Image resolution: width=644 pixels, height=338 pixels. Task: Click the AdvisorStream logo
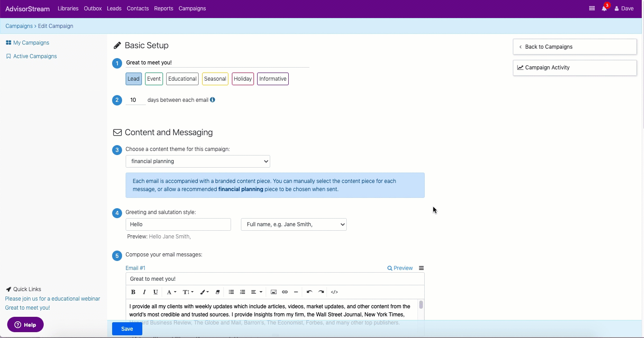27,9
